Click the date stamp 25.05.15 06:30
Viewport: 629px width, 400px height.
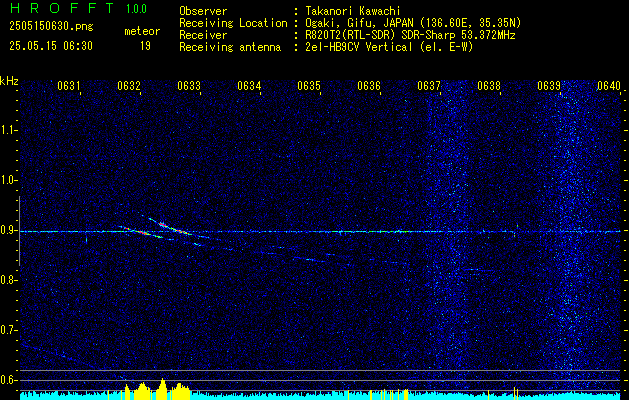(51, 46)
